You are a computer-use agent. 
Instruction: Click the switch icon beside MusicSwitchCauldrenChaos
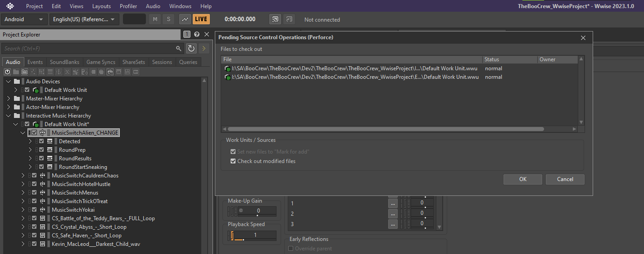[43, 176]
